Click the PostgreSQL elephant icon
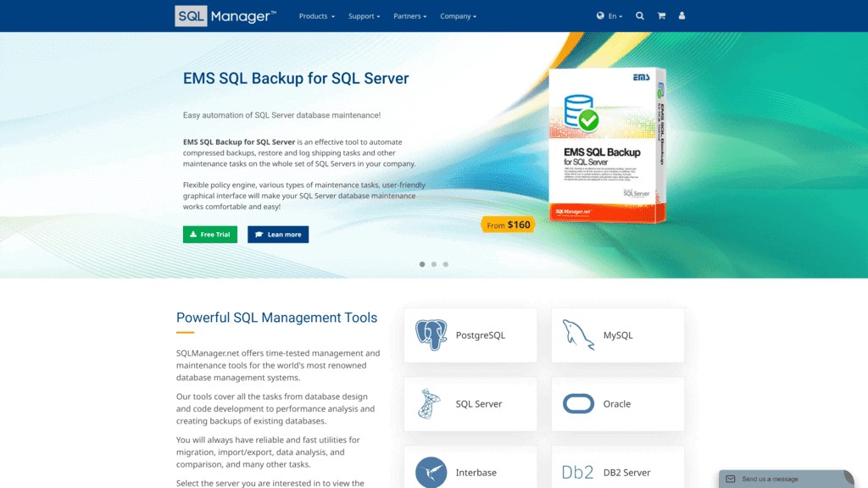The width and height of the screenshot is (868, 488). [x=431, y=335]
